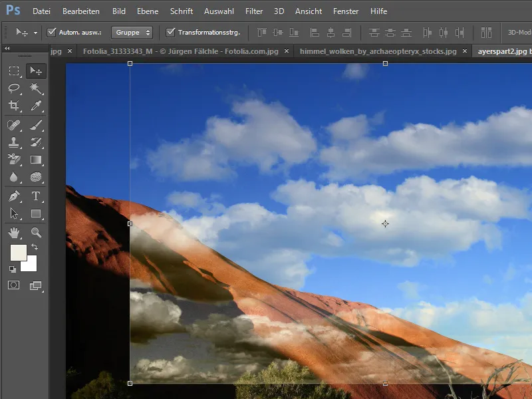The height and width of the screenshot is (399, 532).
Task: Select the Move tool in toolbox
Action: coord(36,71)
